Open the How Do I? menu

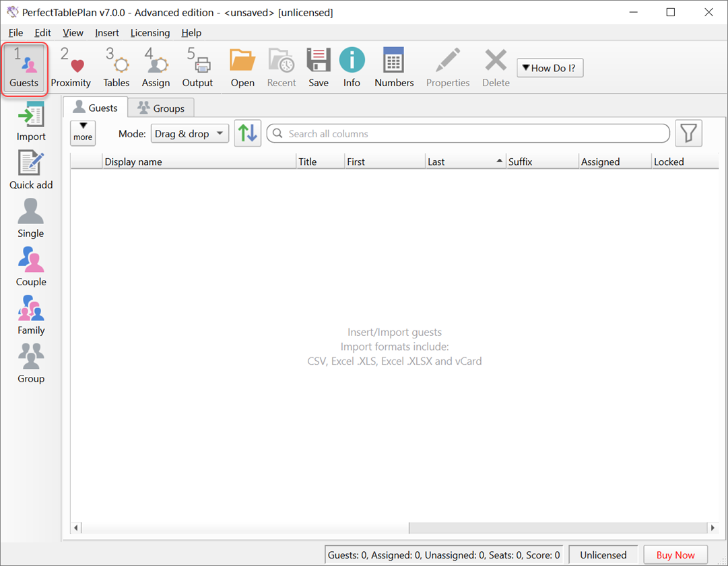[550, 67]
